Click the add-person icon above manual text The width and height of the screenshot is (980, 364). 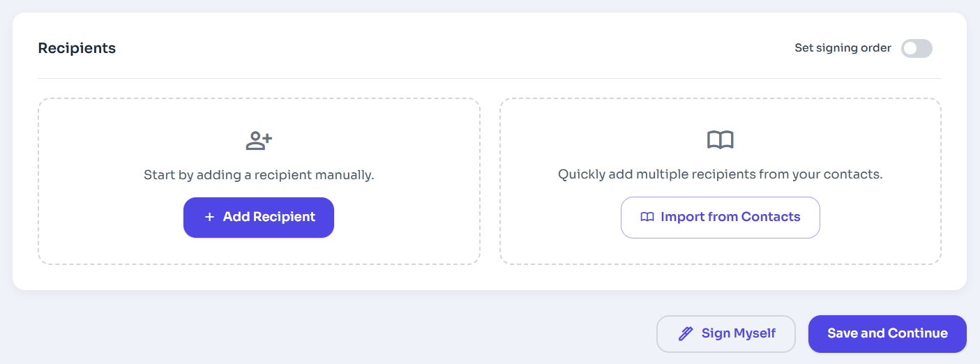[259, 141]
